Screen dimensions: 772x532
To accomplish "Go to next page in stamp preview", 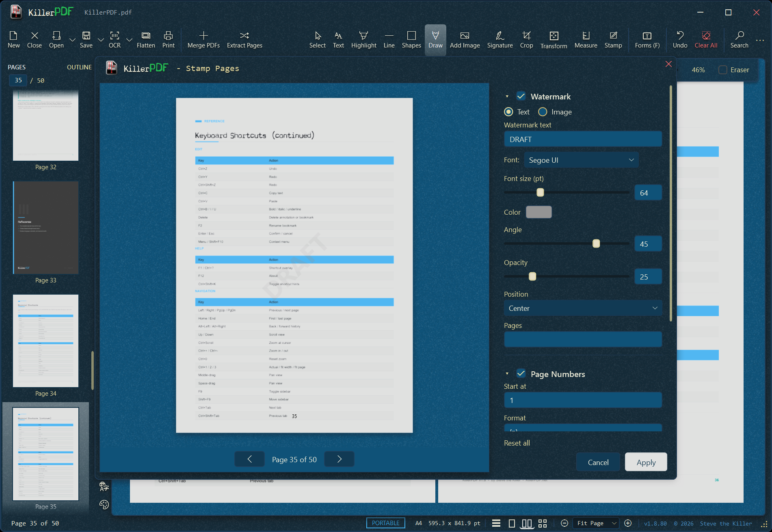I will pyautogui.click(x=340, y=459).
